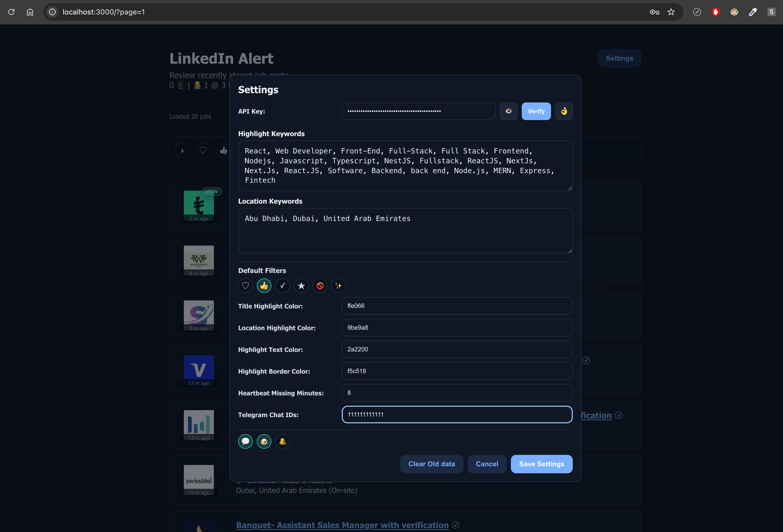Cancel the Settings dialog
This screenshot has width=783, height=532.
(487, 464)
